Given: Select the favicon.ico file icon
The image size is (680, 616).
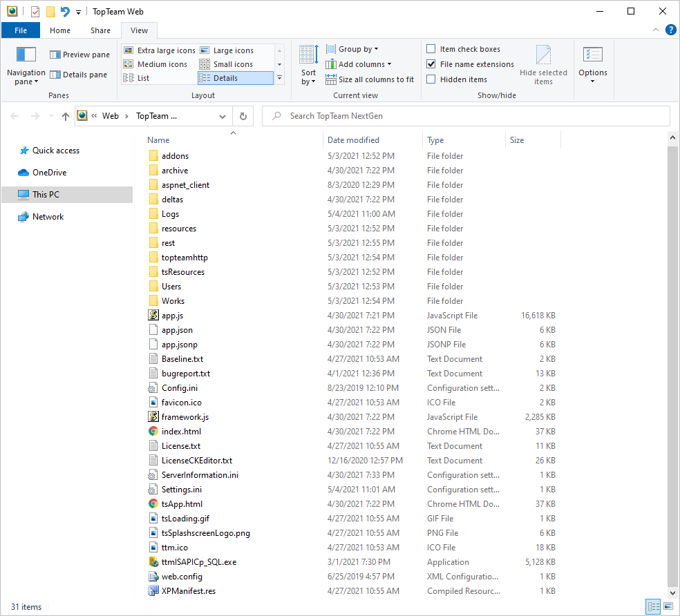Looking at the screenshot, I should pos(153,403).
